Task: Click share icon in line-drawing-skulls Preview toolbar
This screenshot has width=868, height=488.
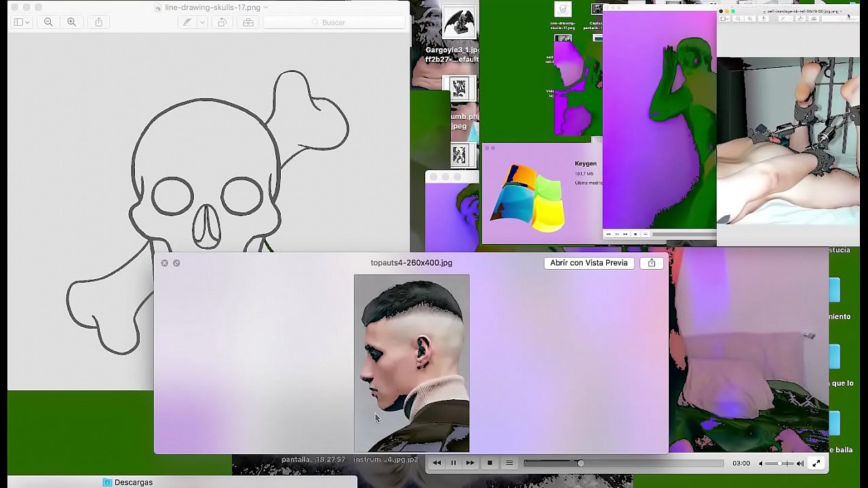Action: pos(98,22)
